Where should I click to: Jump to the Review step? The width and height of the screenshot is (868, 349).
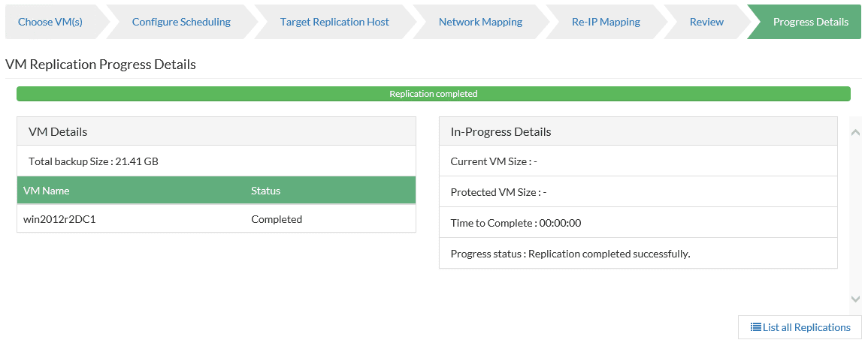coord(706,22)
